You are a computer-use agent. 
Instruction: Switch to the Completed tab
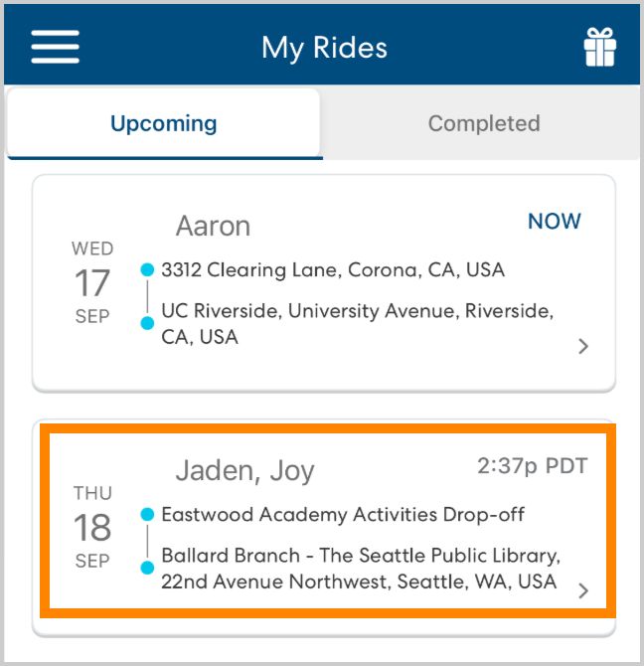pyautogui.click(x=484, y=124)
